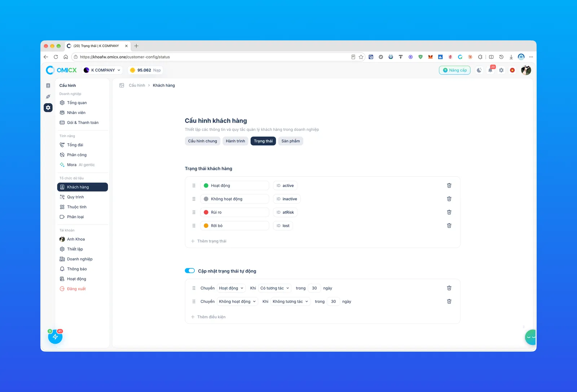This screenshot has width=577, height=392.
Task: Click the red color dot of Rủi ro
Action: point(206,212)
